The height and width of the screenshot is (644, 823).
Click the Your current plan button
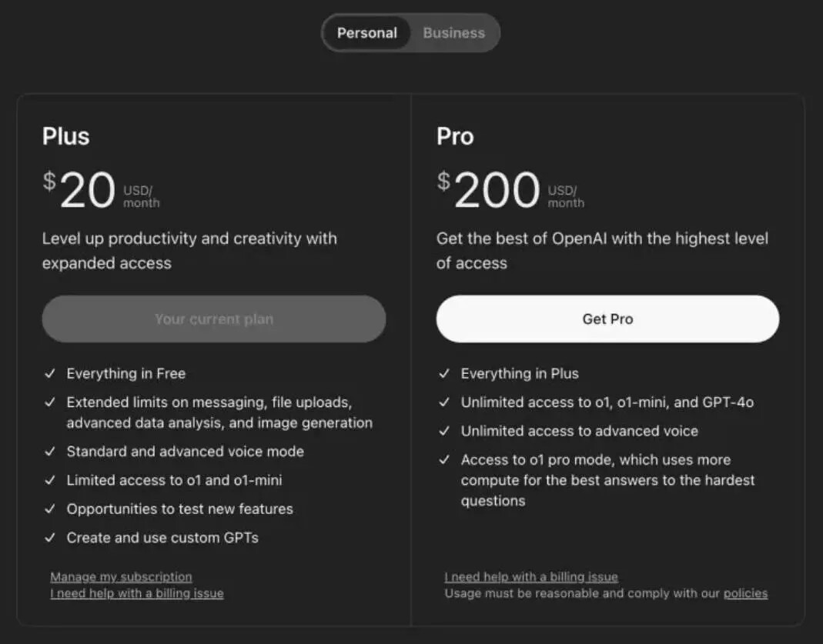pos(213,319)
